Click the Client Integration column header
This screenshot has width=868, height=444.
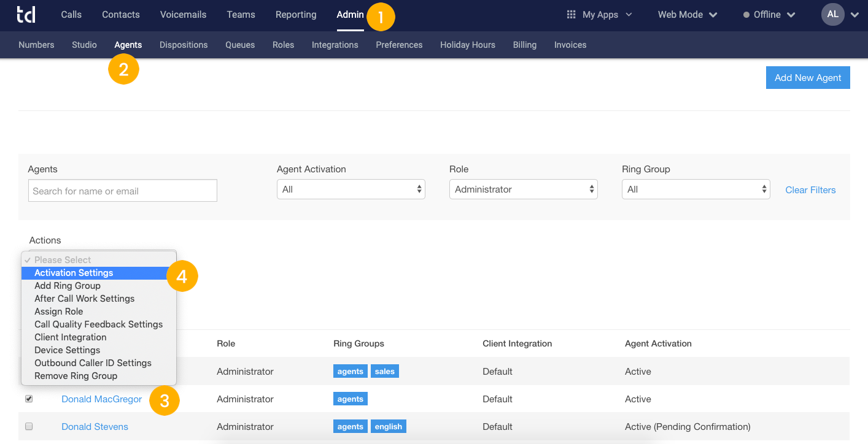pos(517,343)
